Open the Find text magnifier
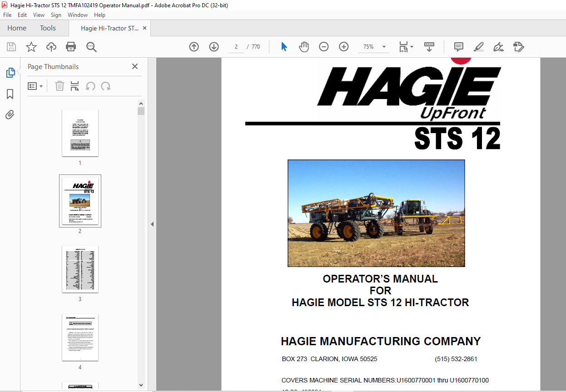The image size is (566, 392). (x=91, y=47)
